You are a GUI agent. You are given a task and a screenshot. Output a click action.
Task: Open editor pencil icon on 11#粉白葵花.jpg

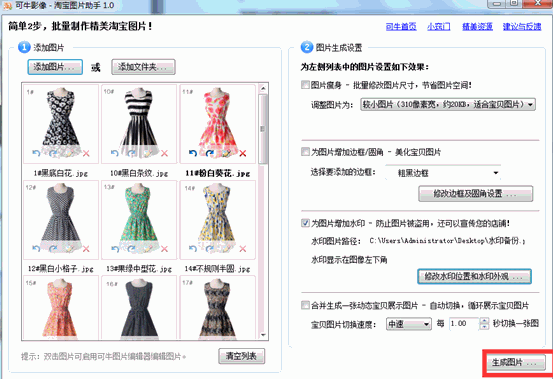tap(226, 153)
